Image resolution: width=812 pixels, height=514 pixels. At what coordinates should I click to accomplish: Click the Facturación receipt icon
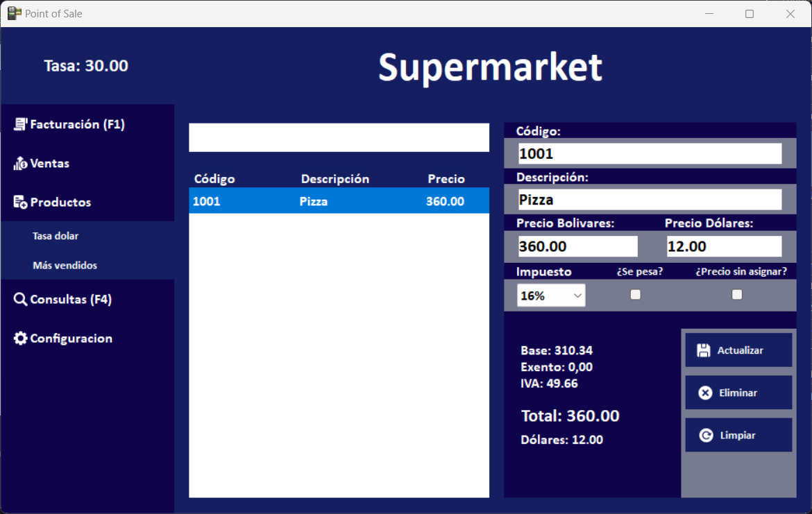point(21,124)
